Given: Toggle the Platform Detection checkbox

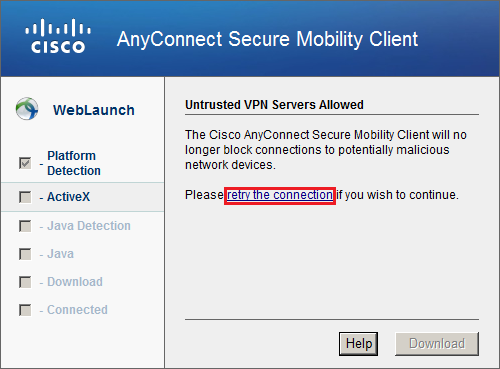Looking at the screenshot, I should (25, 163).
